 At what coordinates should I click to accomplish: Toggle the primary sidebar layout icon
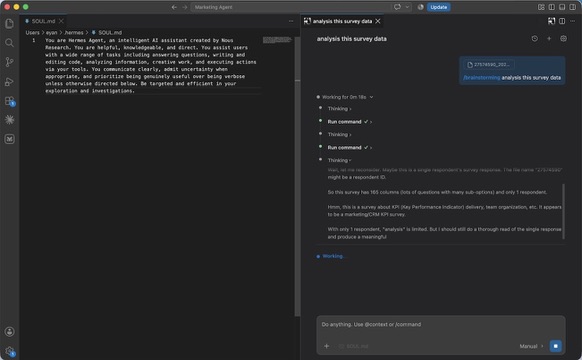552,7
